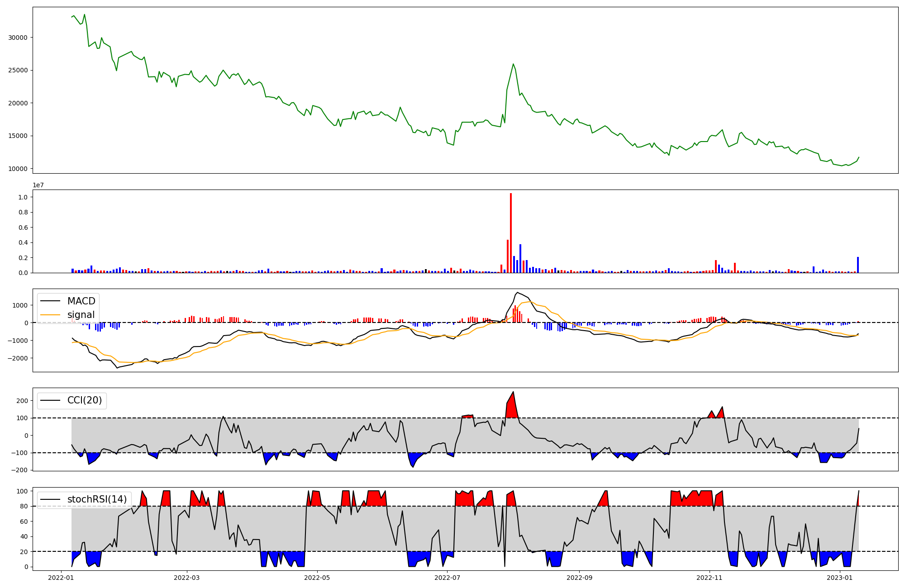Click the 1e7 volume scale exponent label
905x588 pixels.
(x=38, y=185)
